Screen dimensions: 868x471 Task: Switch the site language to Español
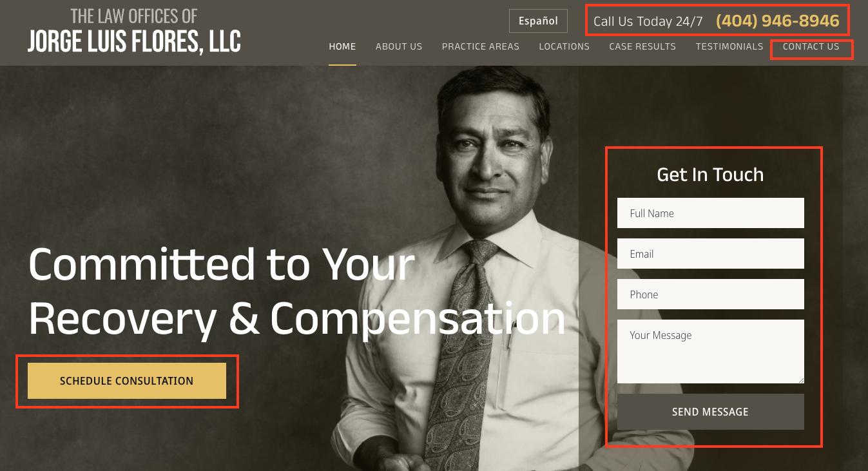pyautogui.click(x=538, y=21)
